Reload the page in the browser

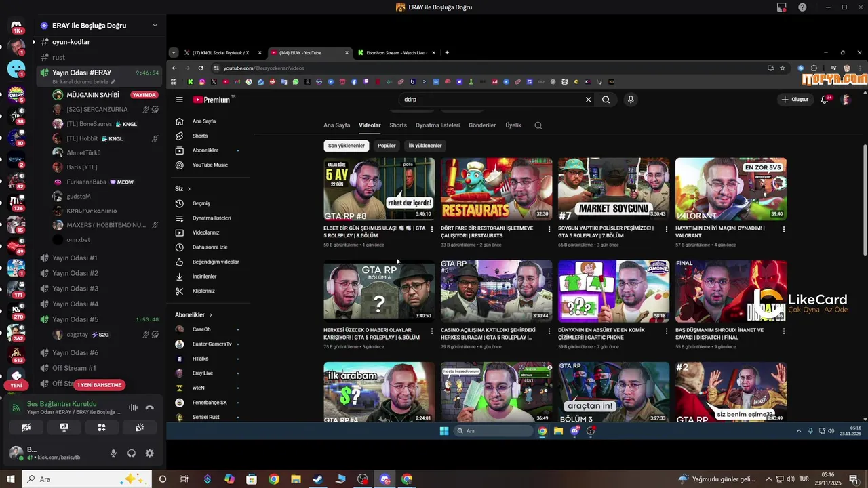tap(201, 68)
